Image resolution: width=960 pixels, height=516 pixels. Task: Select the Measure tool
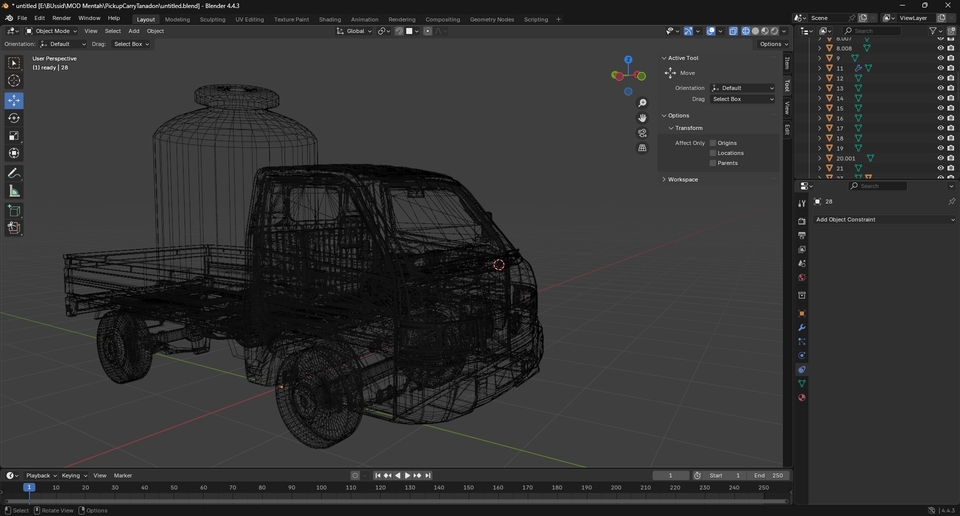click(14, 191)
